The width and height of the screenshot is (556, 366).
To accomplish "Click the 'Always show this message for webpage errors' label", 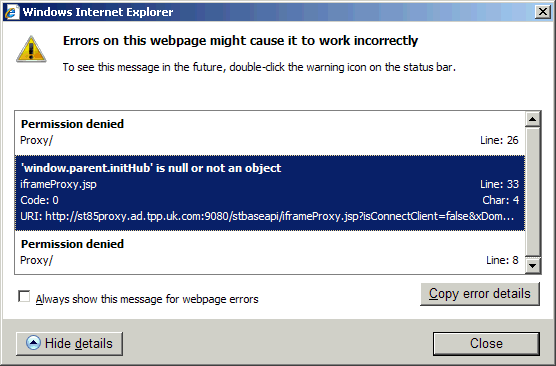I will point(147,299).
